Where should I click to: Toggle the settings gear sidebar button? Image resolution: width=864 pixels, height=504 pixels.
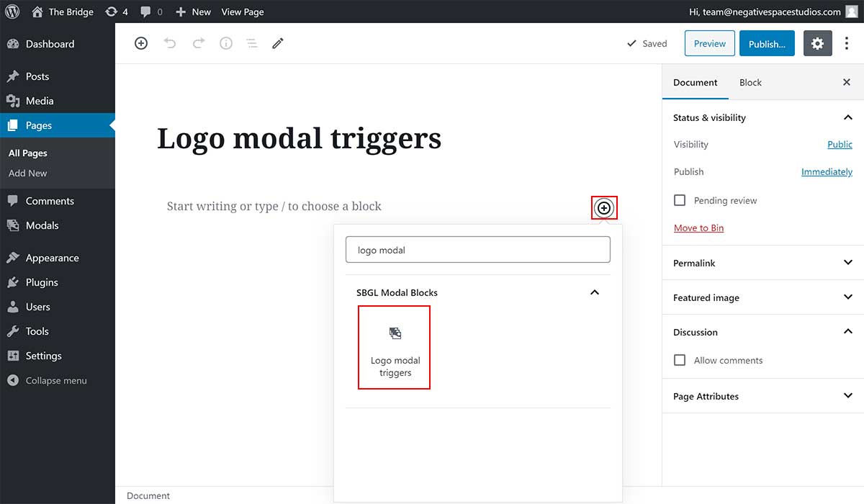click(817, 43)
